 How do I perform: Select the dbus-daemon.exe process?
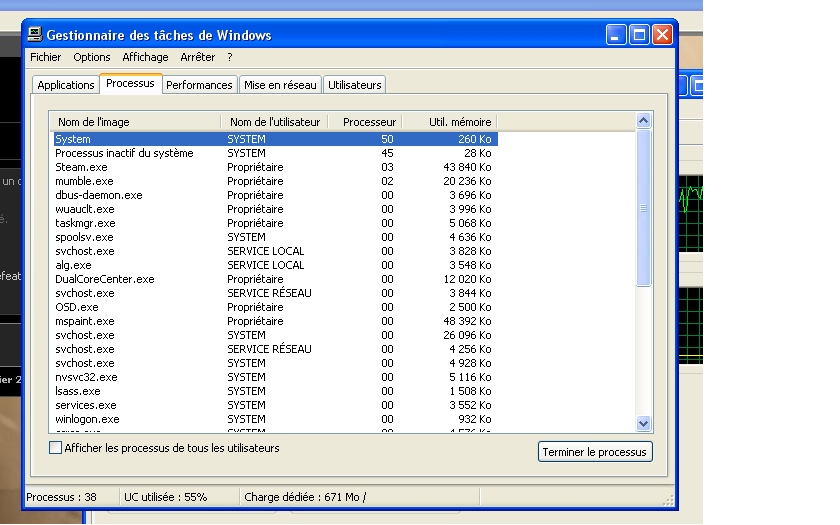[x=276, y=195]
